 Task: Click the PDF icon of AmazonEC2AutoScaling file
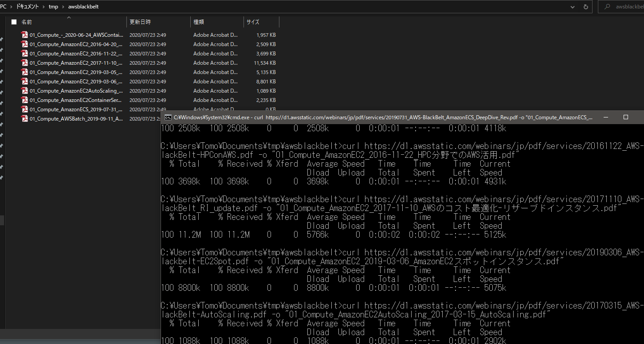[x=25, y=90]
